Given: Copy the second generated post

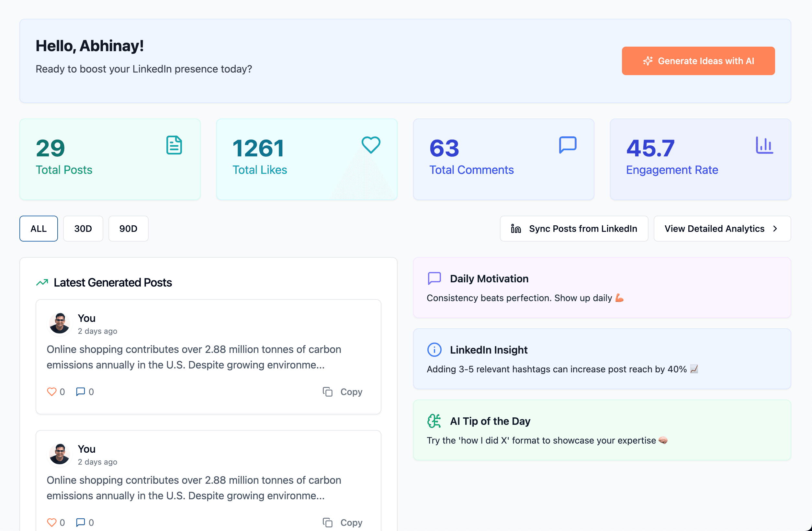Looking at the screenshot, I should pos(343,523).
